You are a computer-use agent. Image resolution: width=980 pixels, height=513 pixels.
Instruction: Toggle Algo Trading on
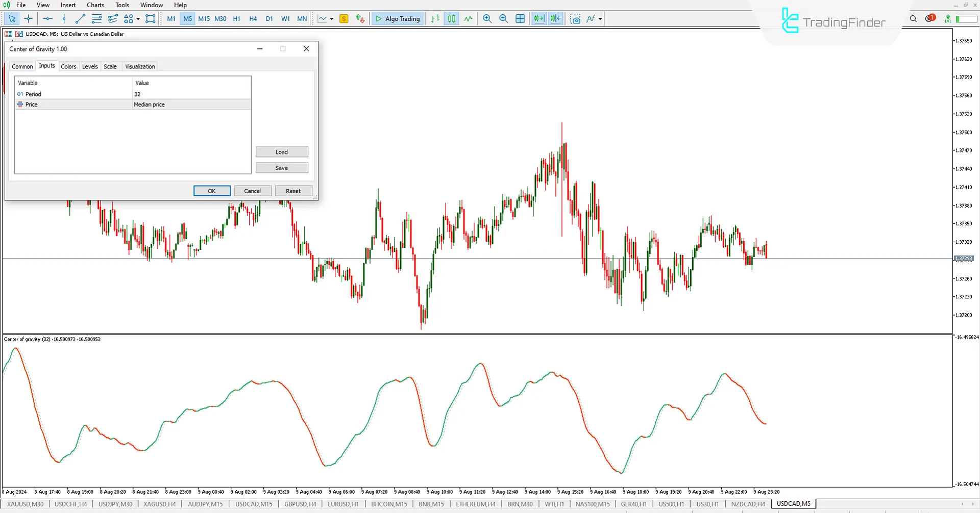point(398,18)
